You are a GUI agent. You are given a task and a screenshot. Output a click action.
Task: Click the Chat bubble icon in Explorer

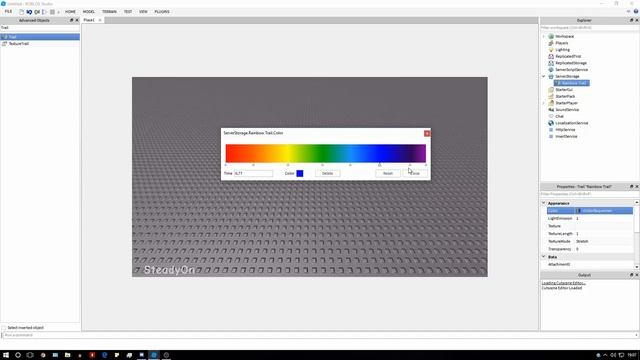tap(551, 116)
